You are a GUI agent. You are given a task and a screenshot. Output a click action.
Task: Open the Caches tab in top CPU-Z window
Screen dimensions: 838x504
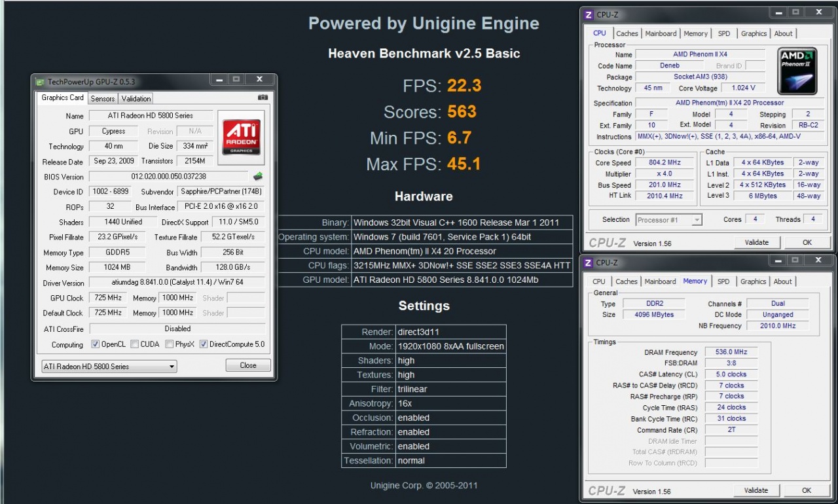click(x=627, y=33)
